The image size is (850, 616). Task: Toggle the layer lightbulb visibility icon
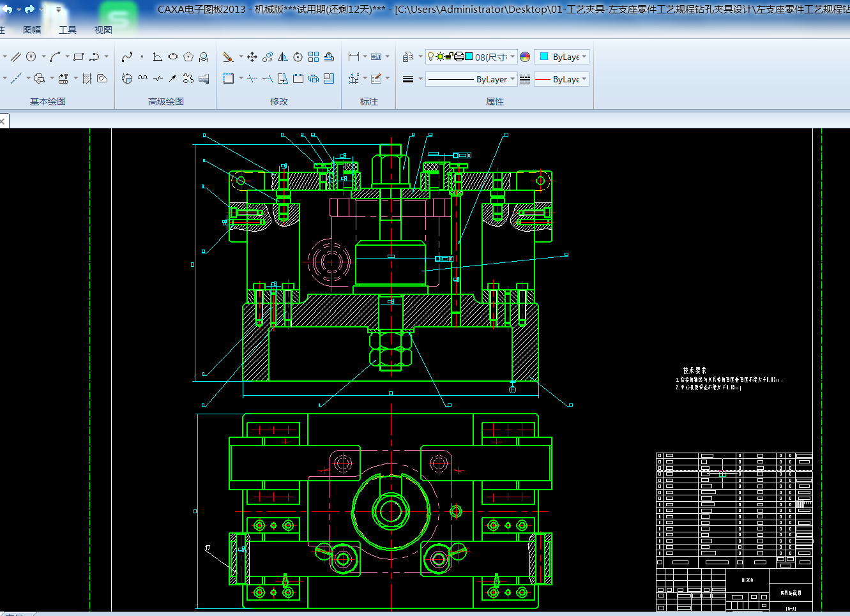[x=431, y=56]
